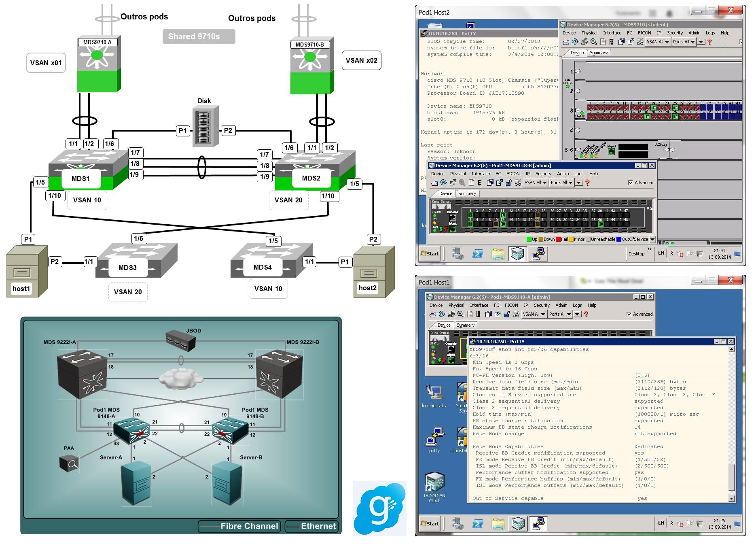Switch to Summary tab in MDS9148-A window
The height and width of the screenshot is (544, 756).
466,325
